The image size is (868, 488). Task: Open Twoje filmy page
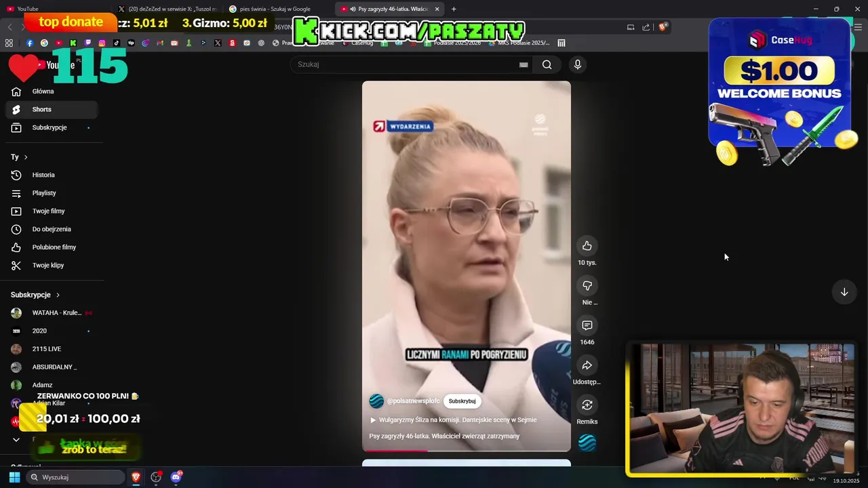click(x=52, y=211)
